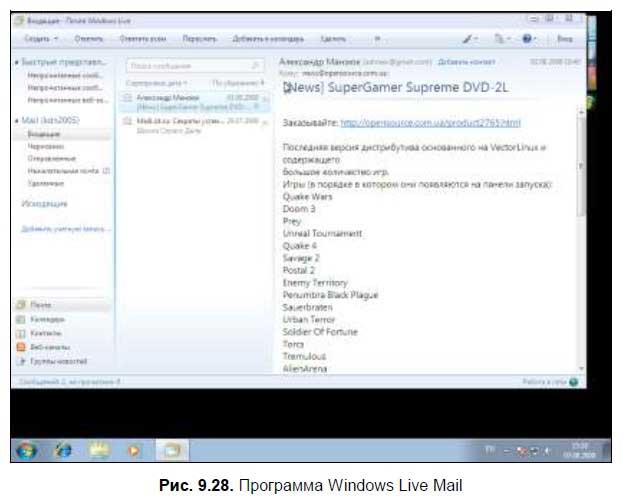Click Windows Live Mail taskbar button
The height and width of the screenshot is (497, 622).
coord(172,450)
